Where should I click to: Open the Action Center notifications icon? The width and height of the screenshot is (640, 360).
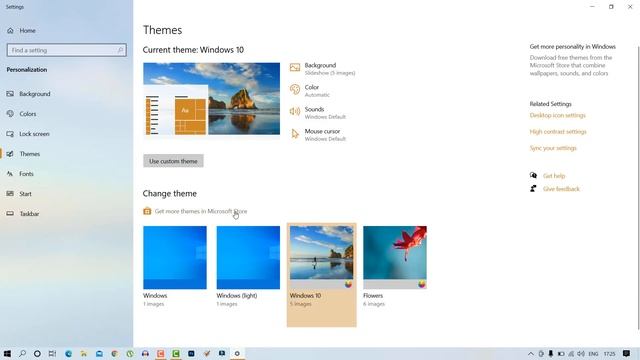pos(627,353)
